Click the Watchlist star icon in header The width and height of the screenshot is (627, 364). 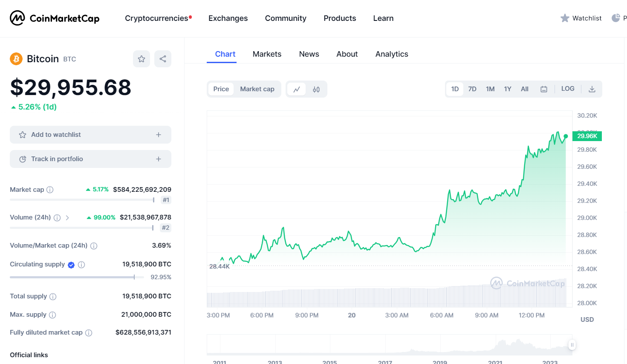pos(565,18)
